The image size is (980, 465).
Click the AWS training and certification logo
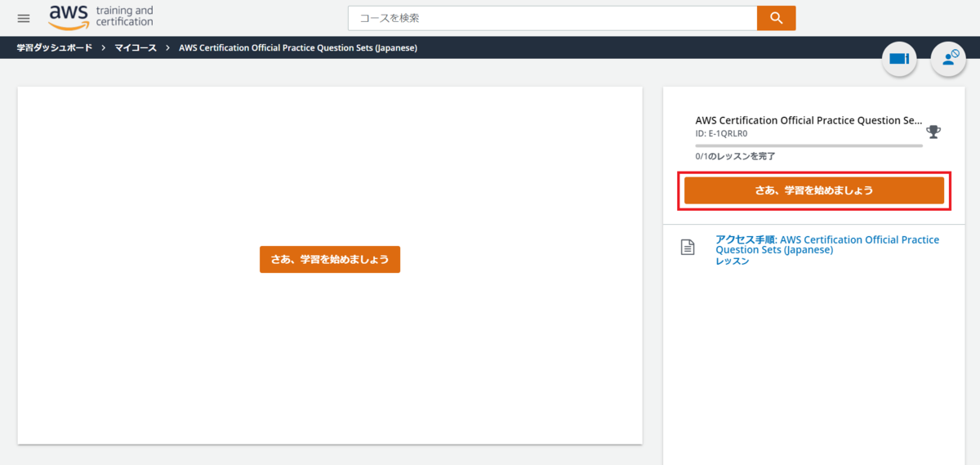pyautogui.click(x=101, y=17)
